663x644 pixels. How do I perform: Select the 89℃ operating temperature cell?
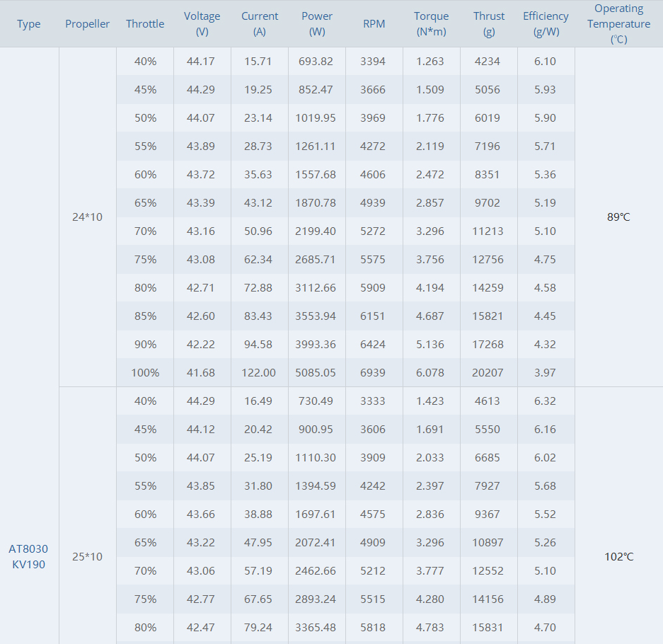point(618,217)
